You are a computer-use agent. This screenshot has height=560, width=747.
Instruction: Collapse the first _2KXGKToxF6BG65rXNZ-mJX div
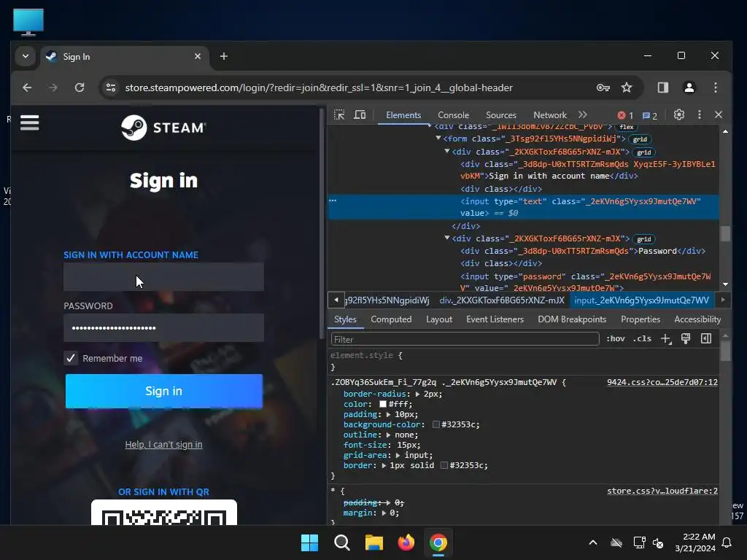[447, 151]
